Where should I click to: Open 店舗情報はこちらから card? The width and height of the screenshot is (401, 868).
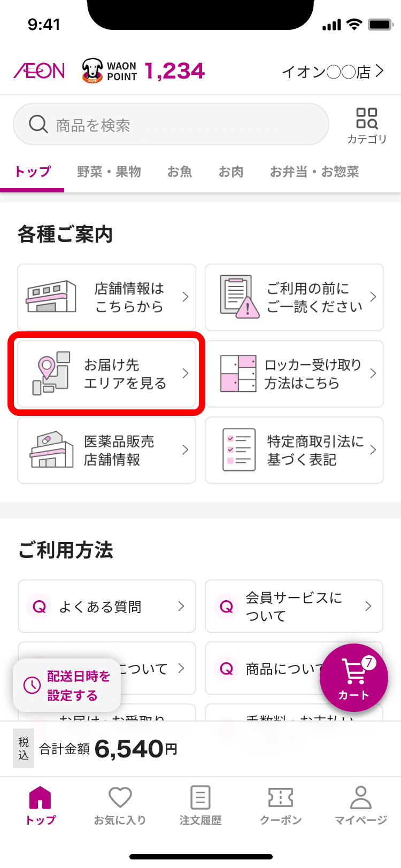point(107,297)
